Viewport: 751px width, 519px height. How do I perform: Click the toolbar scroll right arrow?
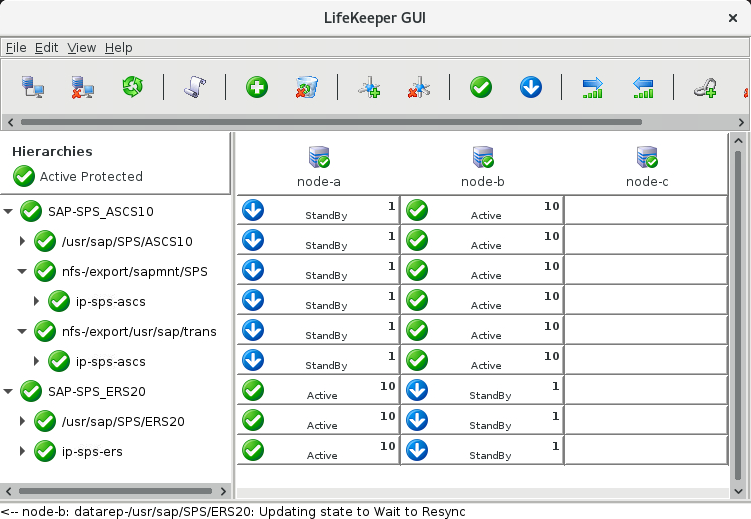click(x=741, y=122)
